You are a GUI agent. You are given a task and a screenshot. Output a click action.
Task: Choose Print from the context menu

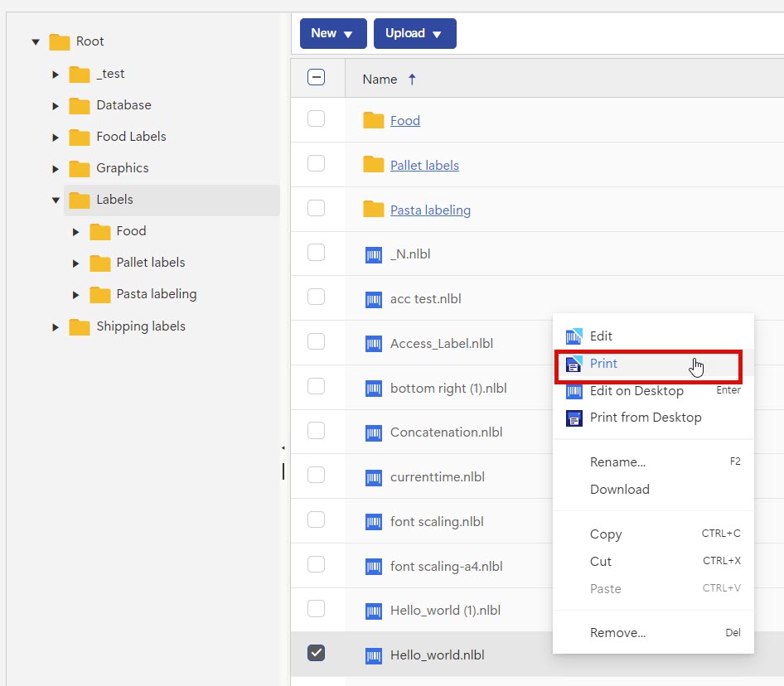[603, 364]
